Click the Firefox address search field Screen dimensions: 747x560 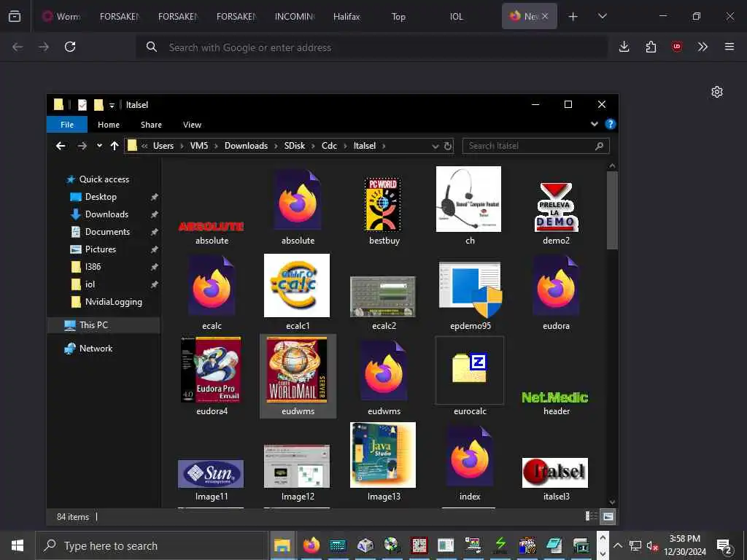(x=371, y=47)
